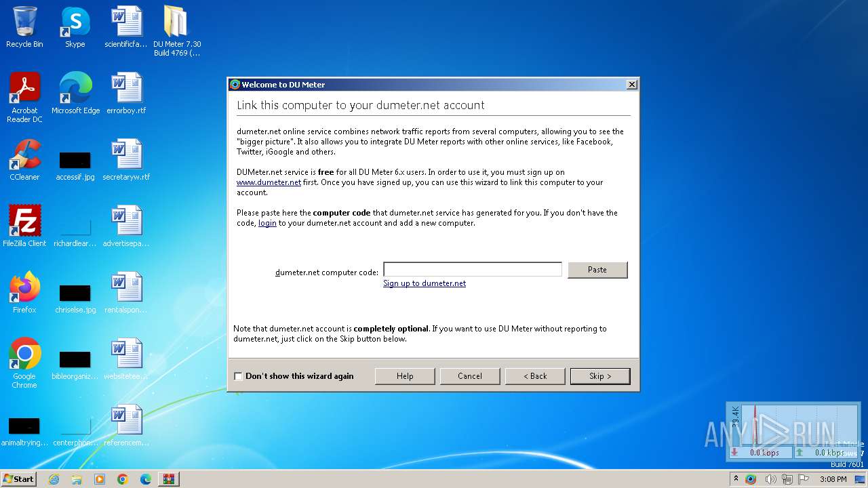The image size is (868, 488).
Task: Focus the dumeter.net computer code field
Action: (473, 270)
